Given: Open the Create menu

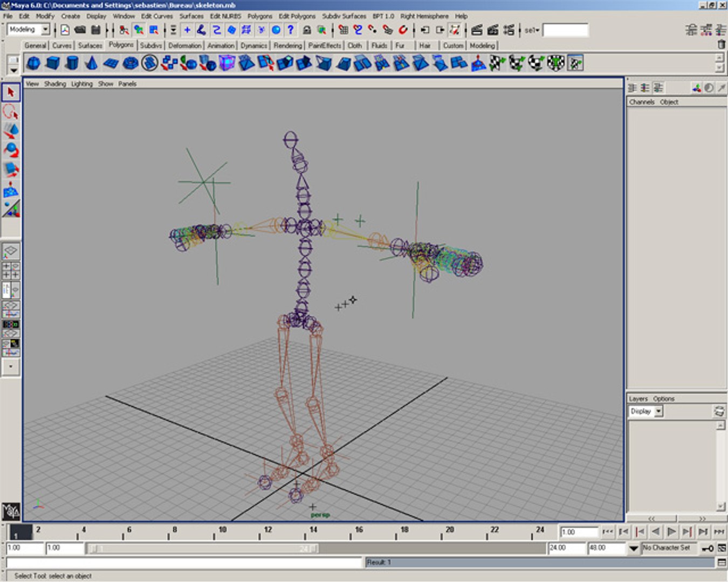Looking at the screenshot, I should pyautogui.click(x=70, y=16).
